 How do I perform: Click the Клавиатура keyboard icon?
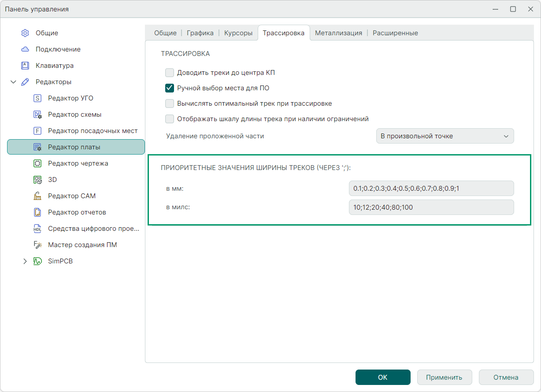pyautogui.click(x=25, y=66)
